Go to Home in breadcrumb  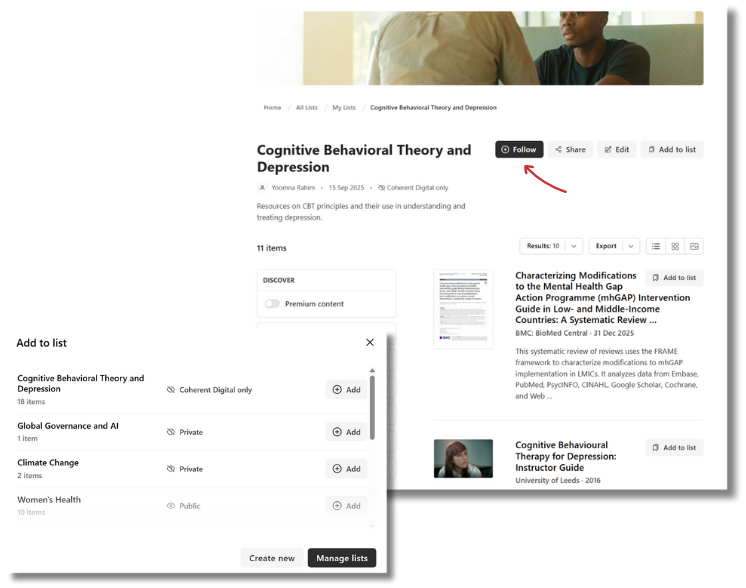pos(272,108)
